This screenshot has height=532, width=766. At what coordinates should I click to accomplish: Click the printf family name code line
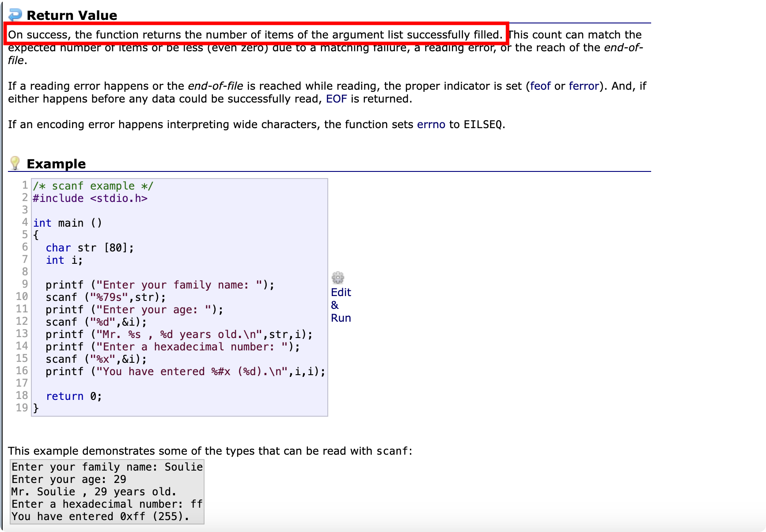(x=160, y=285)
